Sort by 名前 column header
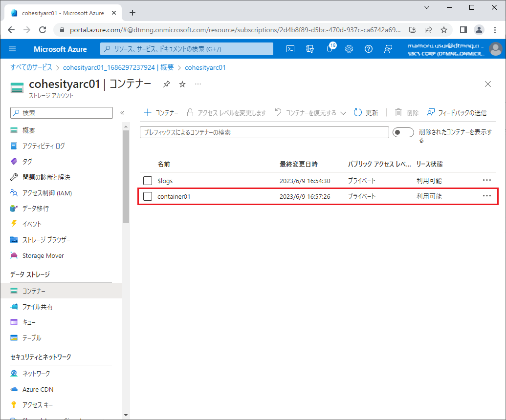 (164, 165)
